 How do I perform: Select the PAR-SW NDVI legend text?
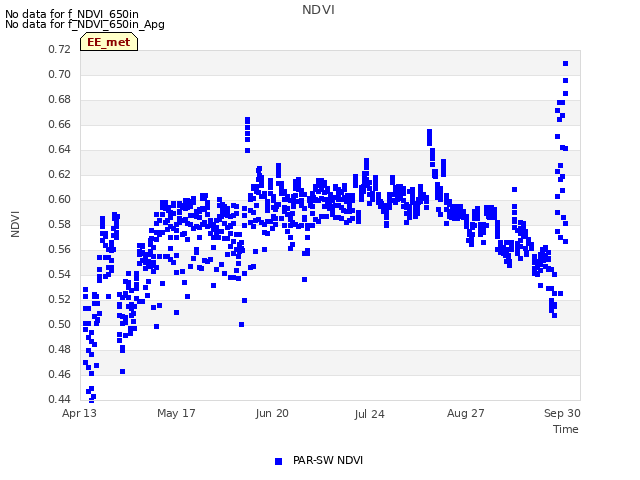pyautogui.click(x=328, y=460)
